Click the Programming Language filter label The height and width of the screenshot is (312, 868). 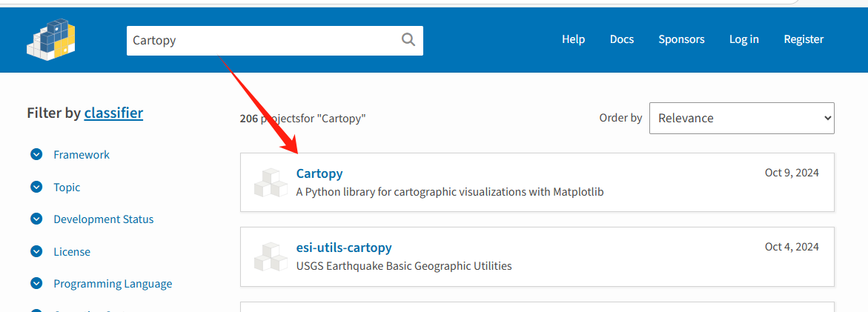(x=113, y=285)
